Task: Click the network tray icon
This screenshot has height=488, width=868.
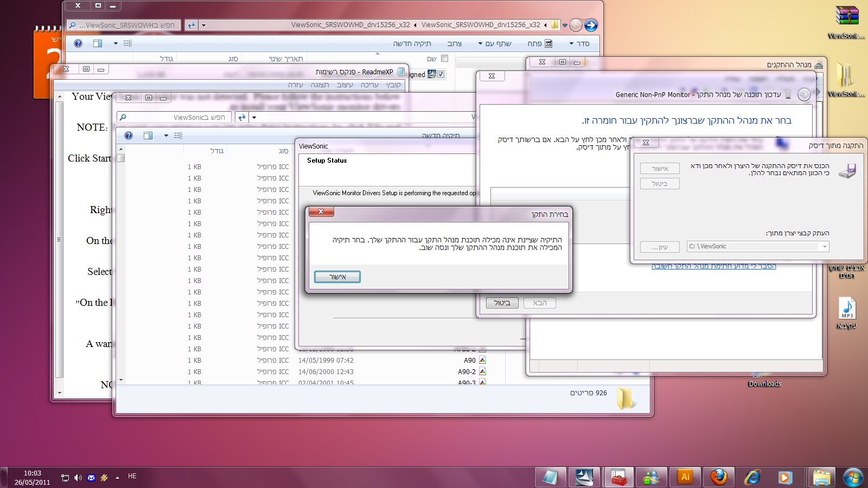Action: [x=65, y=478]
